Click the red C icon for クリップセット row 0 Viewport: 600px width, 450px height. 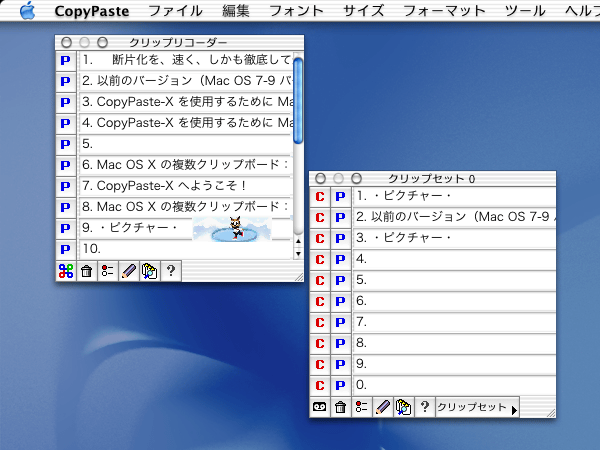point(320,386)
